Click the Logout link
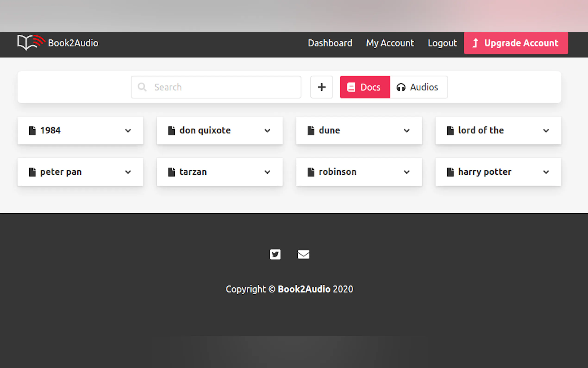588x368 pixels. point(442,43)
